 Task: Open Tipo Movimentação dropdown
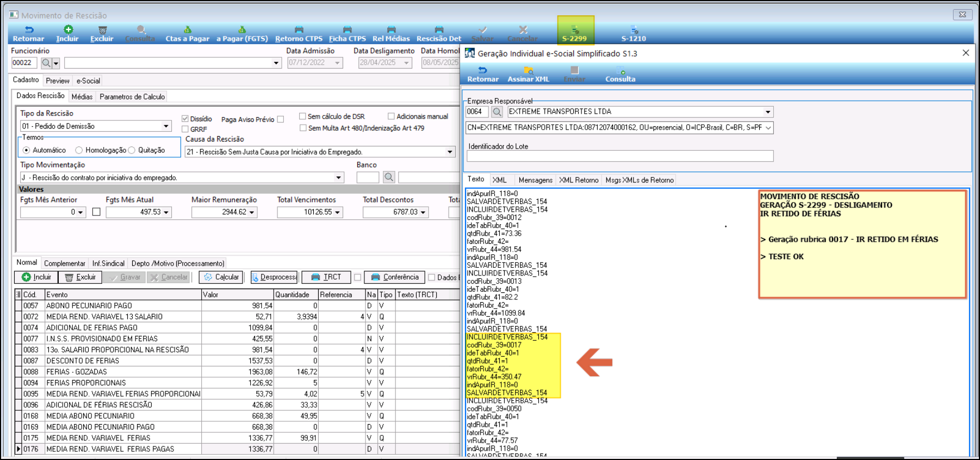point(338,177)
